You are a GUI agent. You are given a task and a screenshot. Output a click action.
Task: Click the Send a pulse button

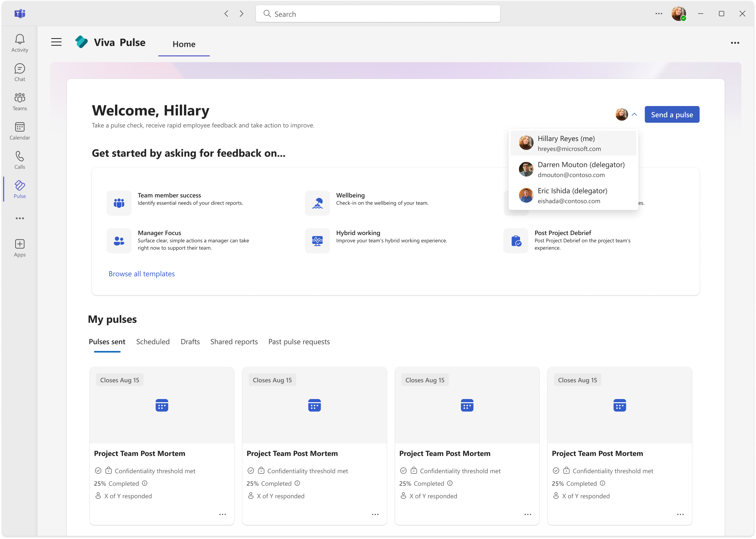point(672,114)
